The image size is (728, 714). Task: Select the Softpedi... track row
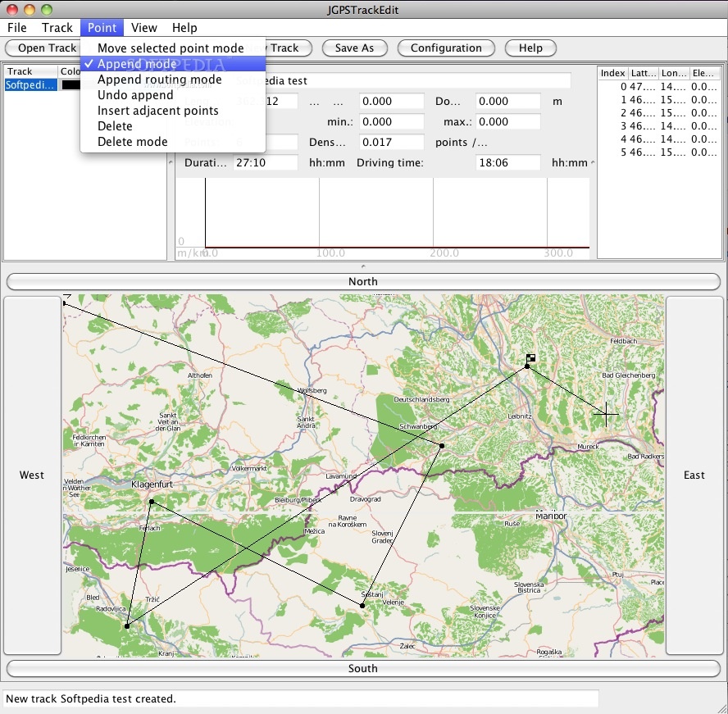tap(30, 85)
